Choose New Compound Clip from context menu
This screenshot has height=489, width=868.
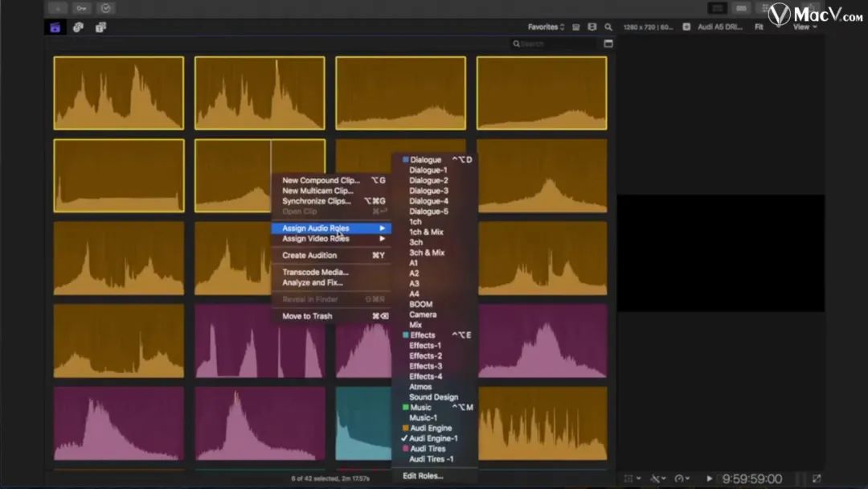point(332,180)
